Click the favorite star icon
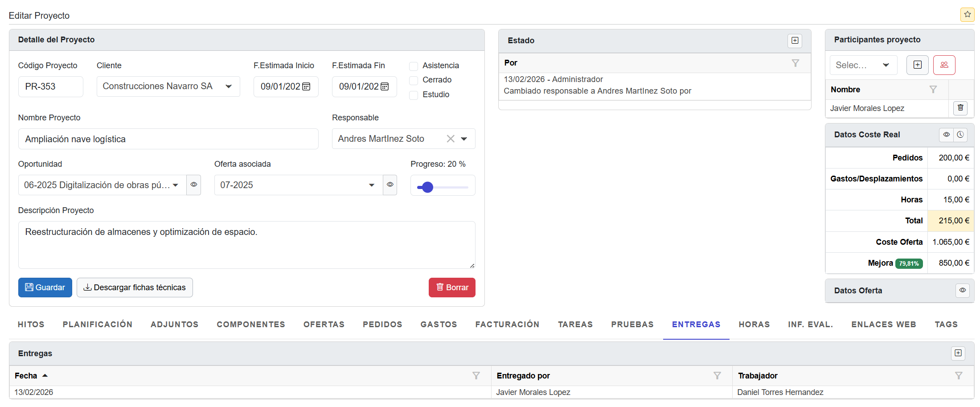Viewport: 980px width, 407px height. 967,14
